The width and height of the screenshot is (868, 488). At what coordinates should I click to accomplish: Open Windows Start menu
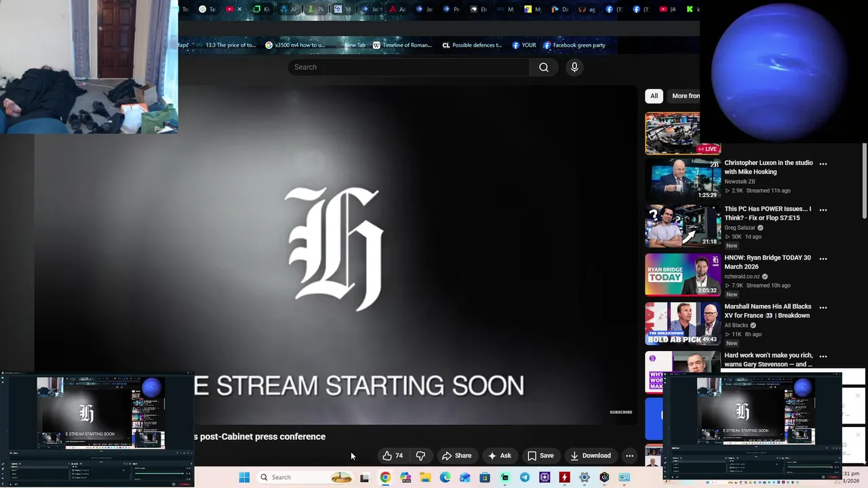pos(244,477)
